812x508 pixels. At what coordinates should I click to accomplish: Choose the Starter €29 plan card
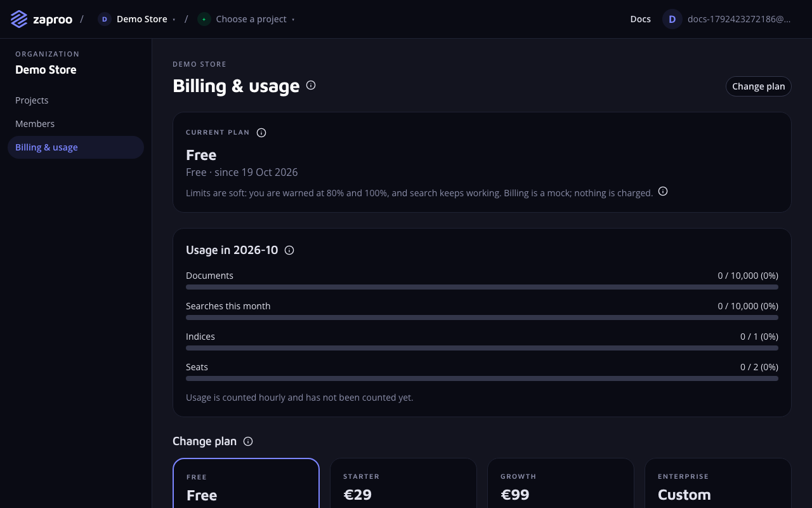(x=403, y=484)
